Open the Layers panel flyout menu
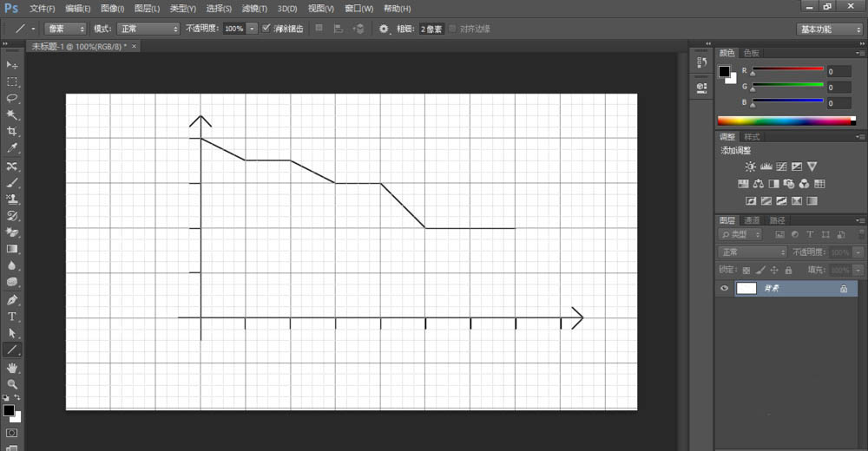This screenshot has height=451, width=868. pyautogui.click(x=859, y=220)
